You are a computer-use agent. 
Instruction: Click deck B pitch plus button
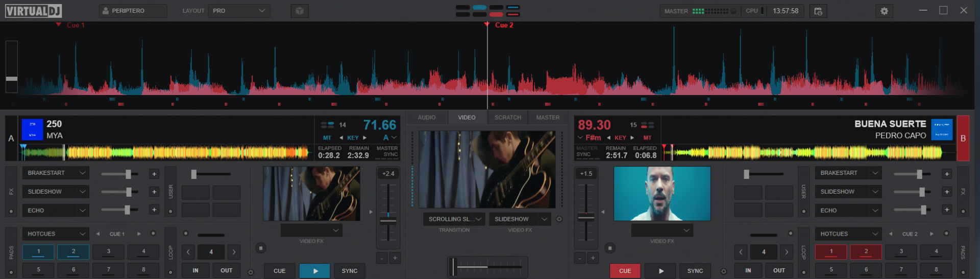pos(593,258)
